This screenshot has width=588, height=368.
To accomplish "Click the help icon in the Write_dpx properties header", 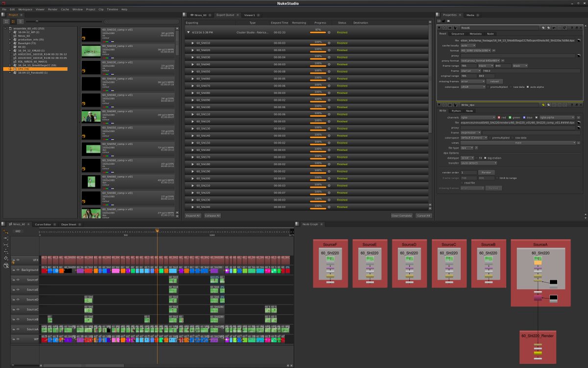I will 572,105.
